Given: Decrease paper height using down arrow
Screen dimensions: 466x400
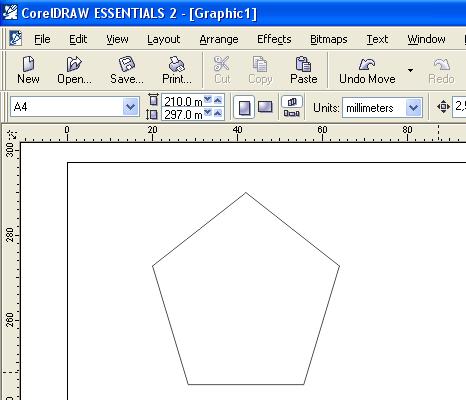Looking at the screenshot, I should coord(208,113).
